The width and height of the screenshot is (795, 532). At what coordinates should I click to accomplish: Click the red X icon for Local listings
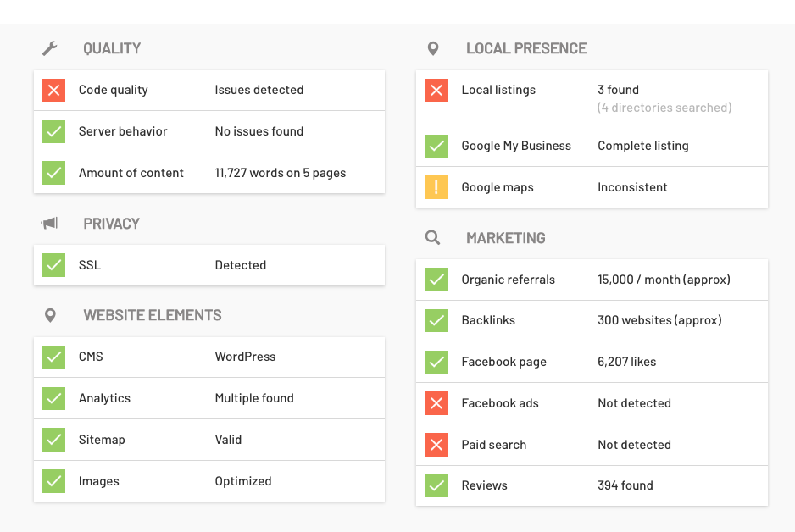click(436, 90)
